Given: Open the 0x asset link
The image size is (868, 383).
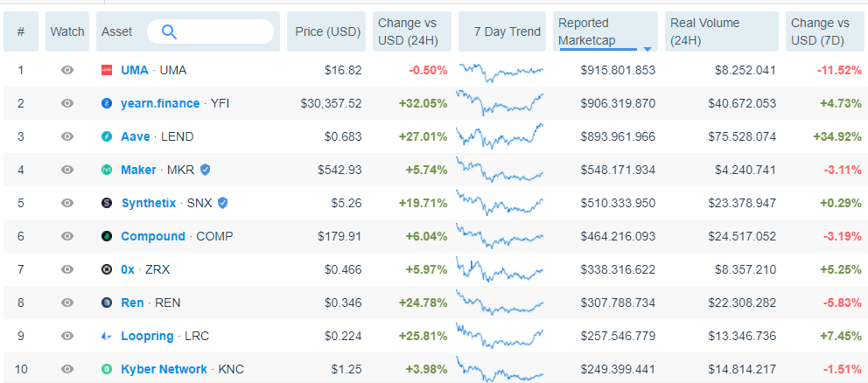Looking at the screenshot, I should point(128,269).
